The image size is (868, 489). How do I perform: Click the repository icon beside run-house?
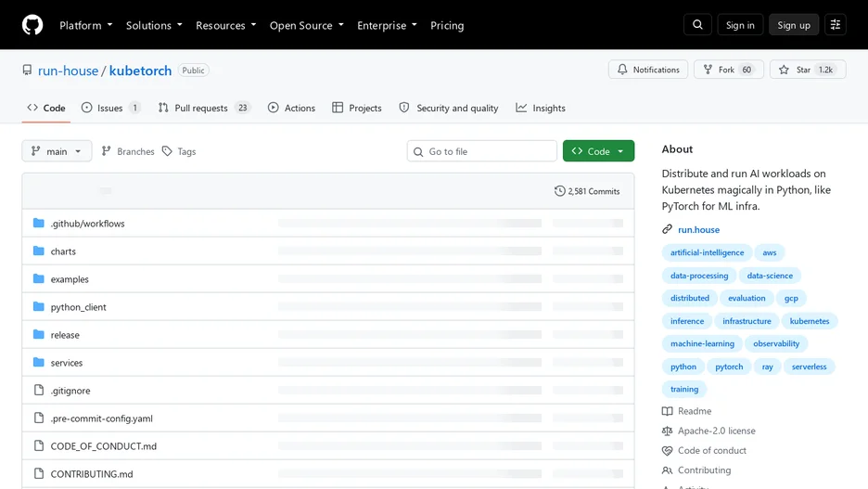tap(27, 71)
